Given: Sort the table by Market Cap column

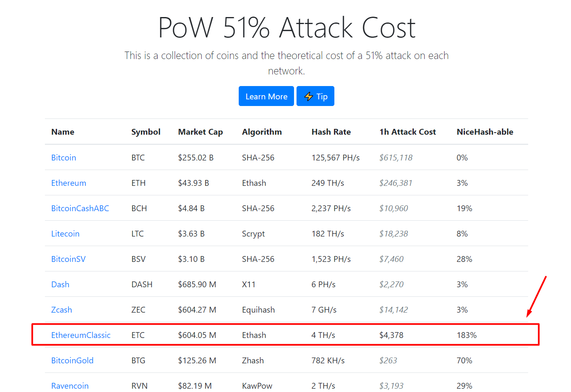Looking at the screenshot, I should coord(200,132).
